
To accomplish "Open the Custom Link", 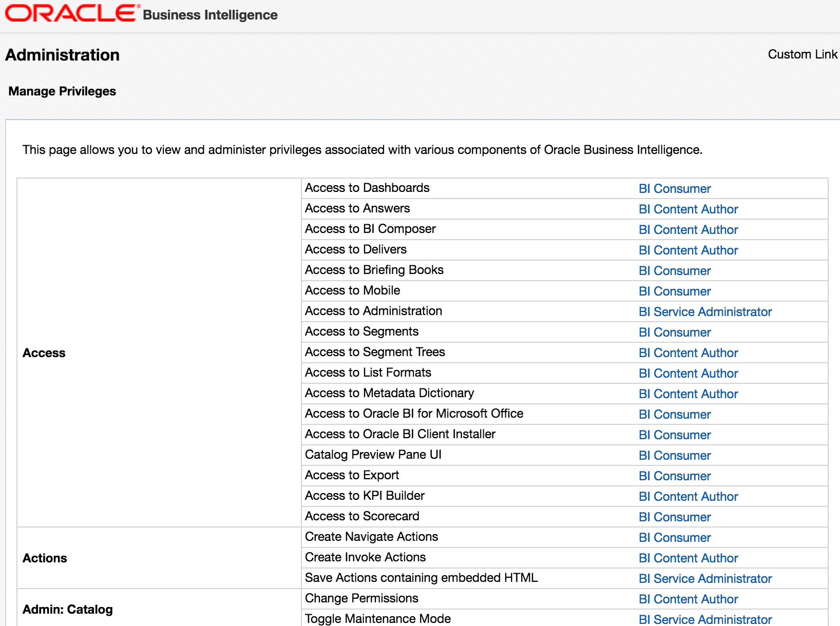I will [803, 54].
